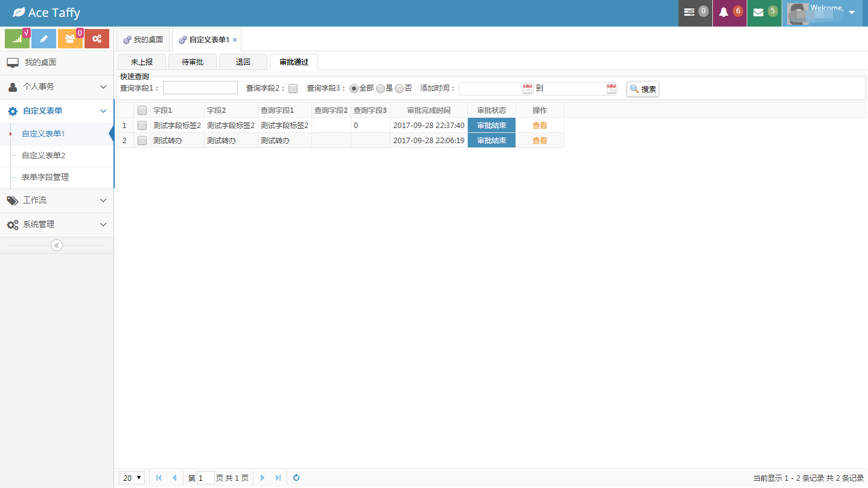Switch to the 我的桌面 tab
This screenshot has height=488, width=868.
tap(143, 39)
